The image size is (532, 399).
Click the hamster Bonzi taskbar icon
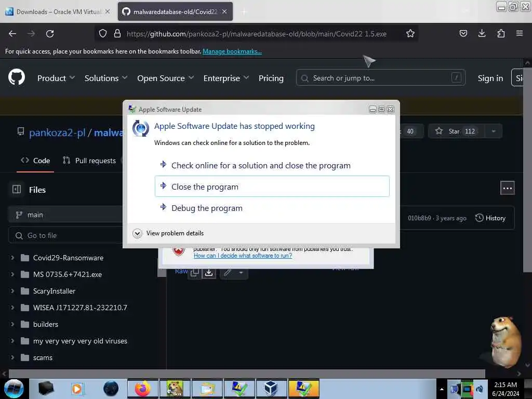[x=175, y=389]
